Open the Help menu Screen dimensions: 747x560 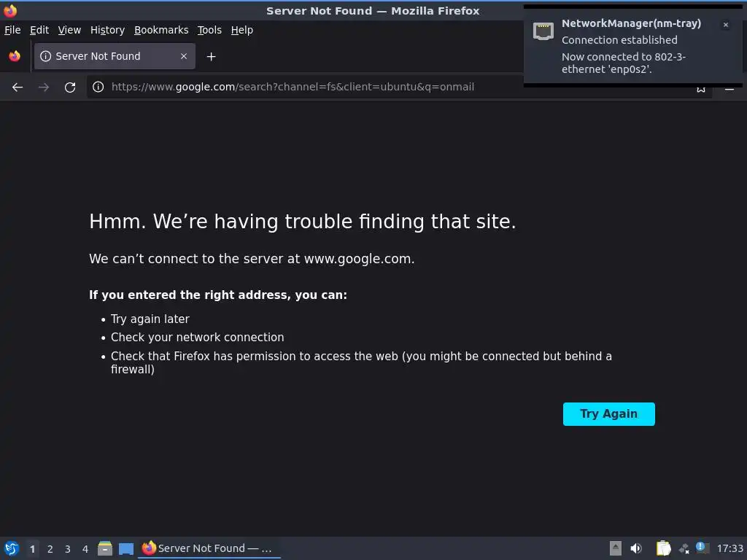(242, 30)
